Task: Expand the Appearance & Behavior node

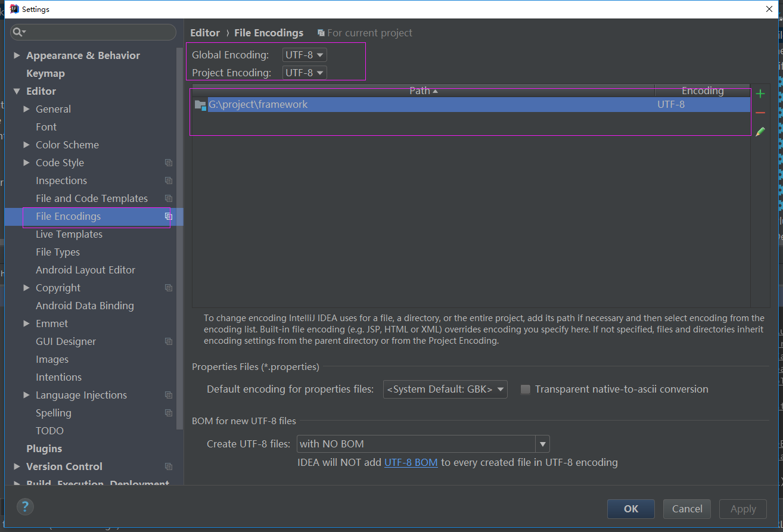Action: (x=17, y=55)
